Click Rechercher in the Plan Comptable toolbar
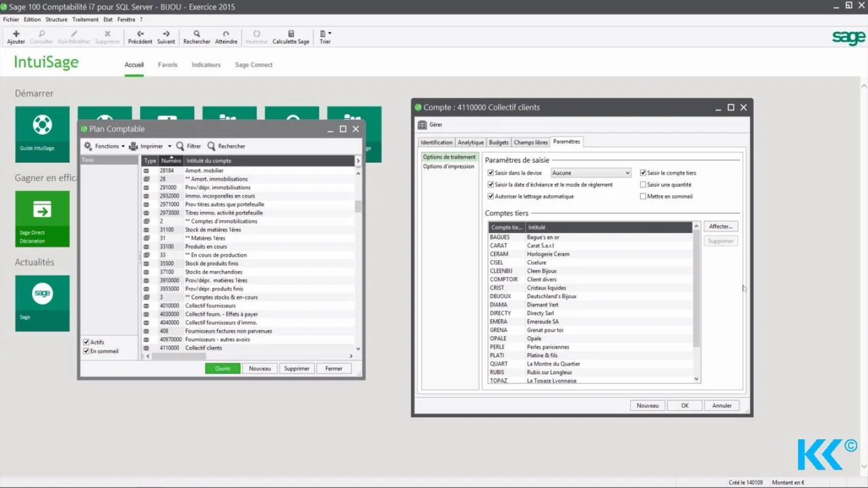868x488 pixels. pyautogui.click(x=226, y=146)
